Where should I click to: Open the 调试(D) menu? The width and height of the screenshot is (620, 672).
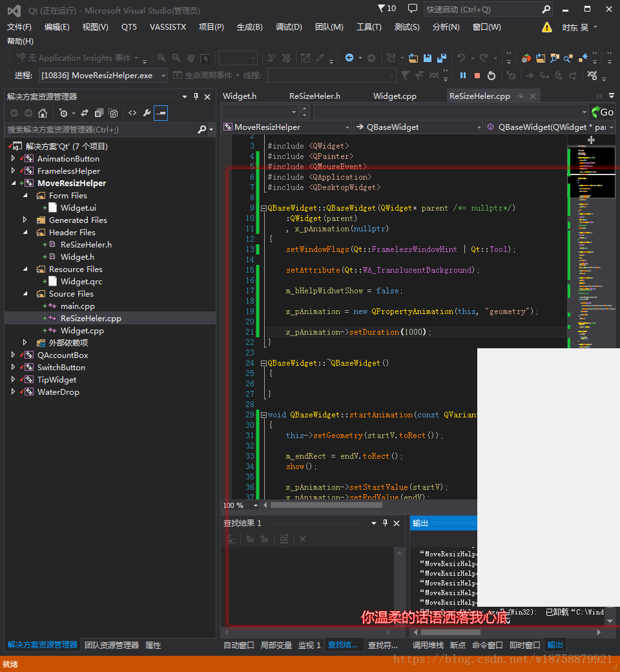coord(289,27)
